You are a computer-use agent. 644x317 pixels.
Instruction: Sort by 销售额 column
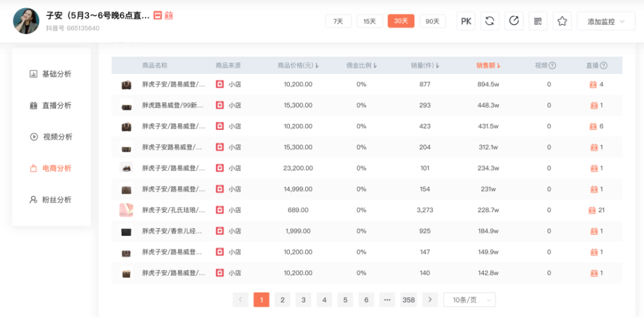(488, 65)
